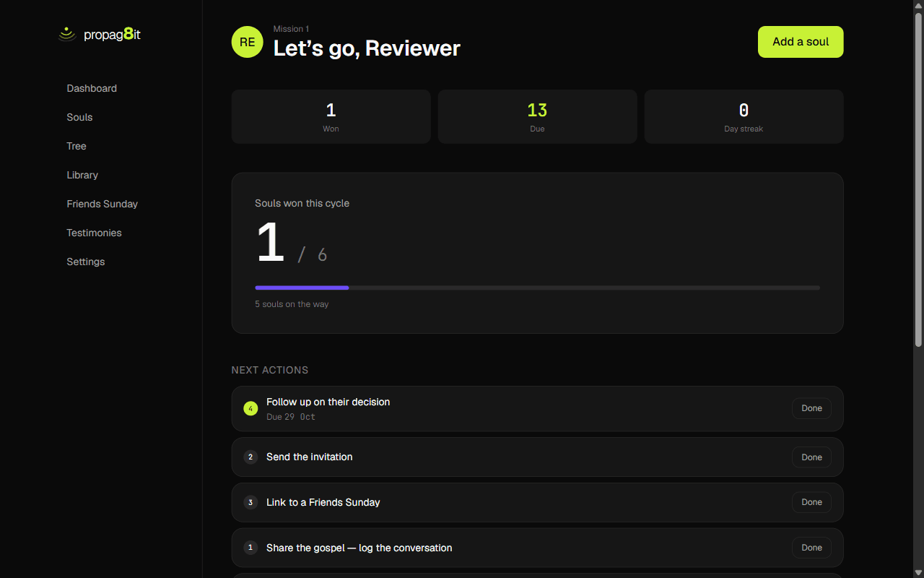Click the Add a soul button

coord(801,42)
